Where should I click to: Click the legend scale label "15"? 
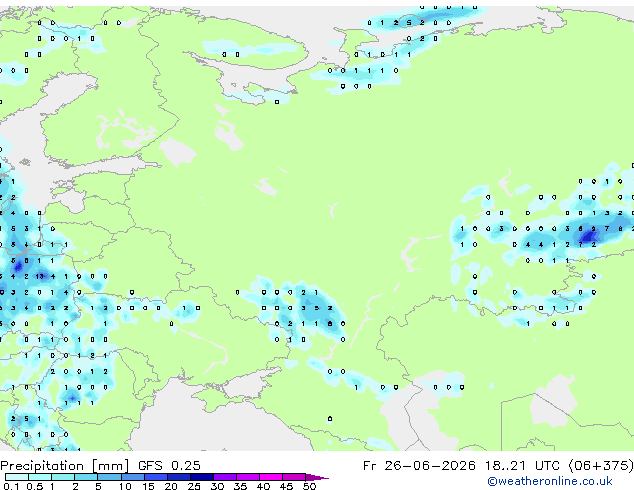pos(148,486)
